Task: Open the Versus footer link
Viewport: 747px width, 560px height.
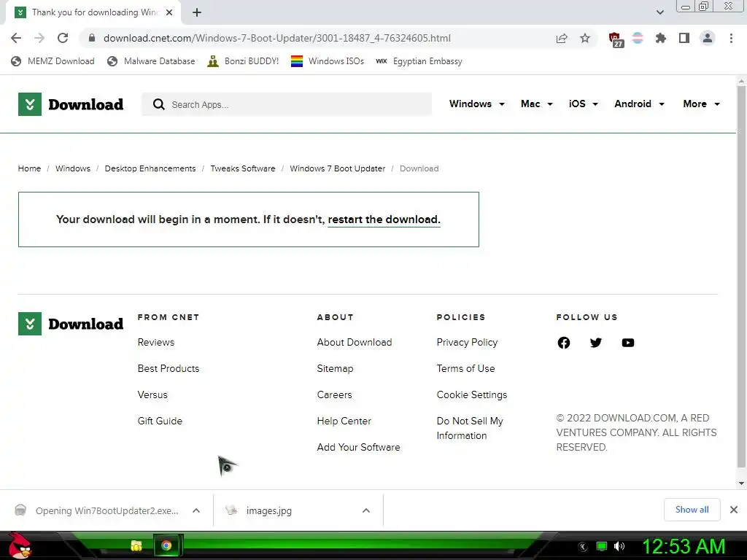Action: 152,394
